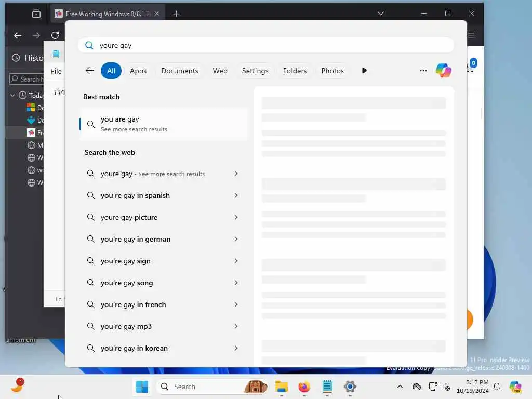Collapse the Today group in History sidebar

[12, 96]
